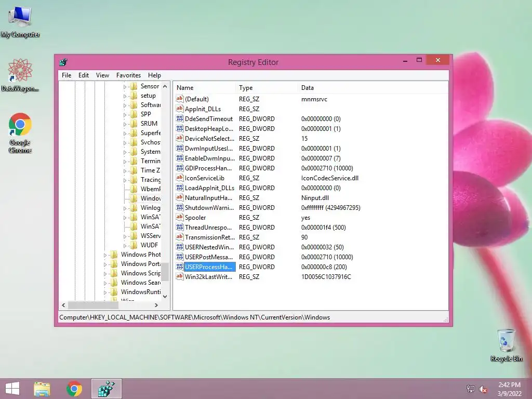The height and width of the screenshot is (399, 532).
Task: Click the network tray icon
Action: click(x=471, y=389)
